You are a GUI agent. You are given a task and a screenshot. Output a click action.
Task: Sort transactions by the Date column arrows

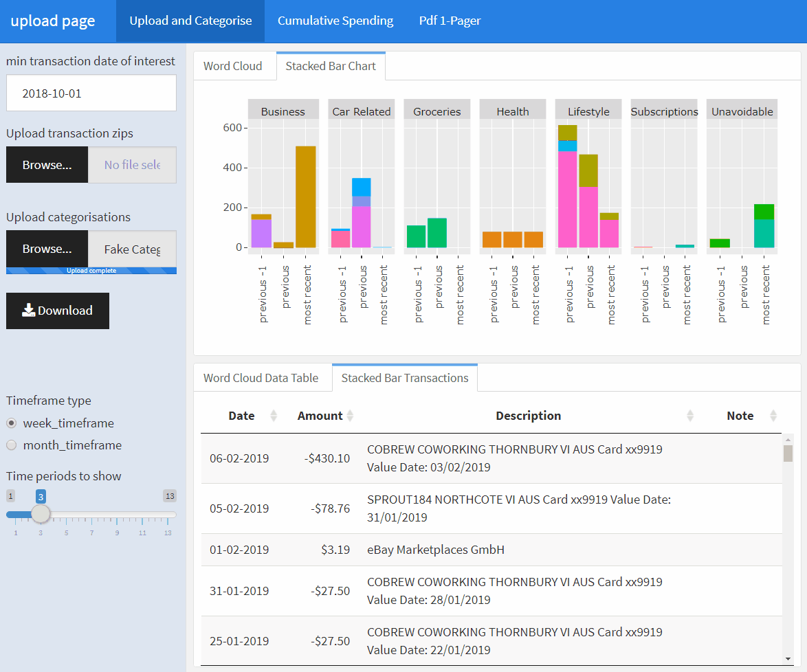coord(274,416)
